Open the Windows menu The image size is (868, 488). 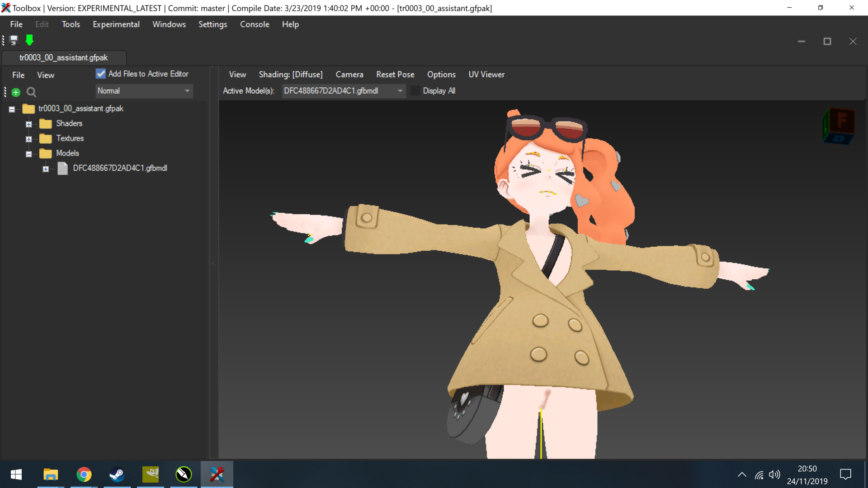point(169,24)
